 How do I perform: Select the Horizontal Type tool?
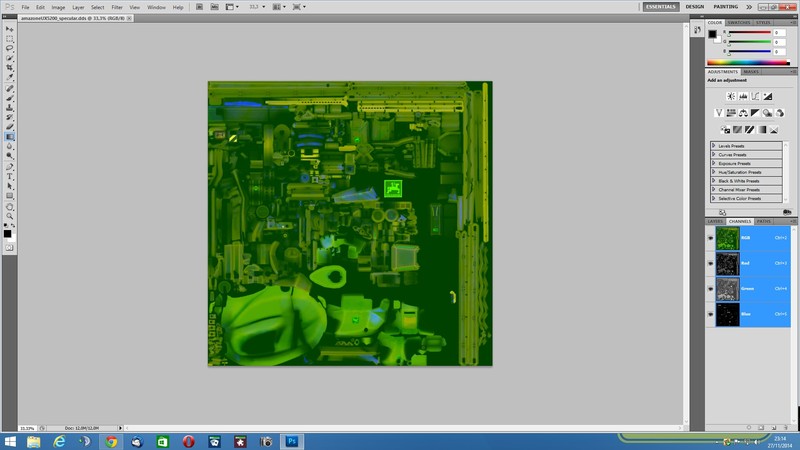(x=10, y=176)
